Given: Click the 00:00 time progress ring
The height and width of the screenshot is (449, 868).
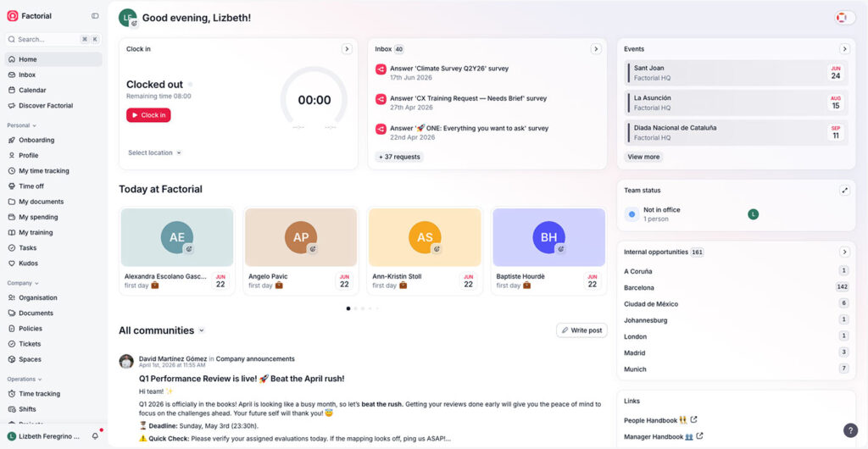Looking at the screenshot, I should coord(314,98).
